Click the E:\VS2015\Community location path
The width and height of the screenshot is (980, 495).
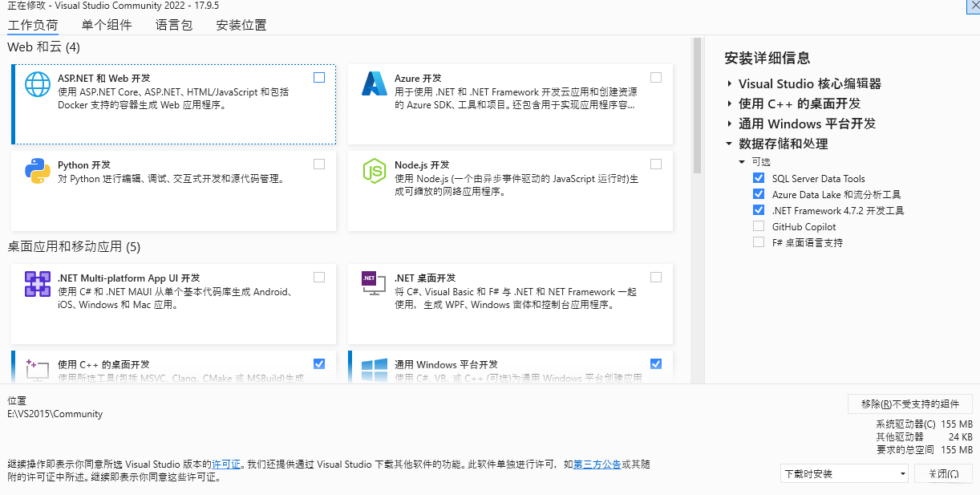55,414
